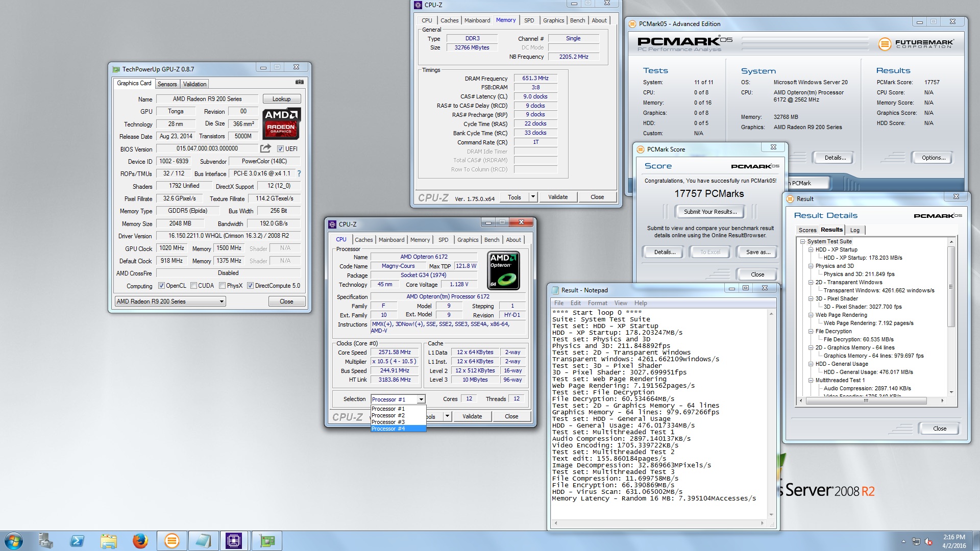Collapse HDD - XP Startup tree node
980x551 pixels.
click(811, 249)
